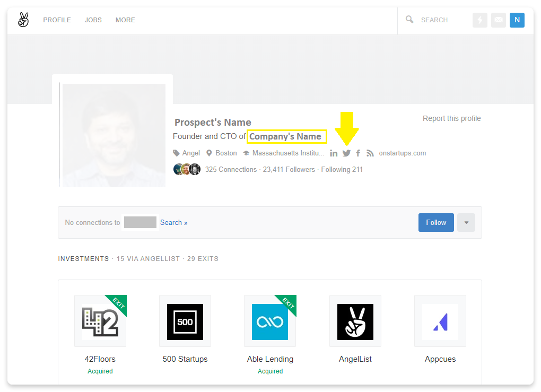Open the 500 Startups name link
Screen dimensions: 541x392
click(x=185, y=359)
